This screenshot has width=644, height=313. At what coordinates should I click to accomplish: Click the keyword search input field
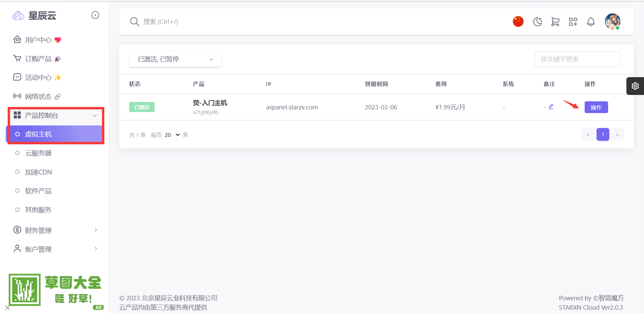[x=577, y=59]
